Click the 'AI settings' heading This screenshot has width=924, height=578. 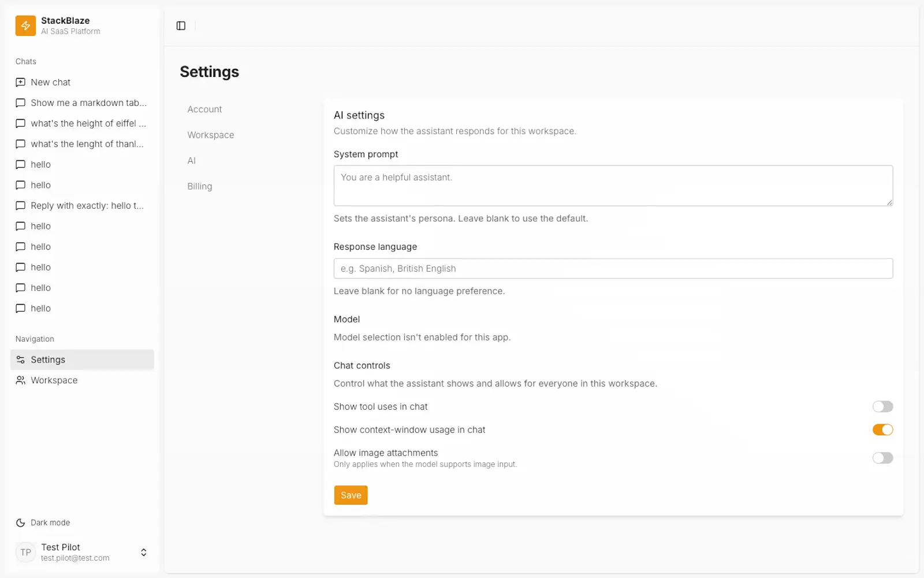(x=359, y=115)
